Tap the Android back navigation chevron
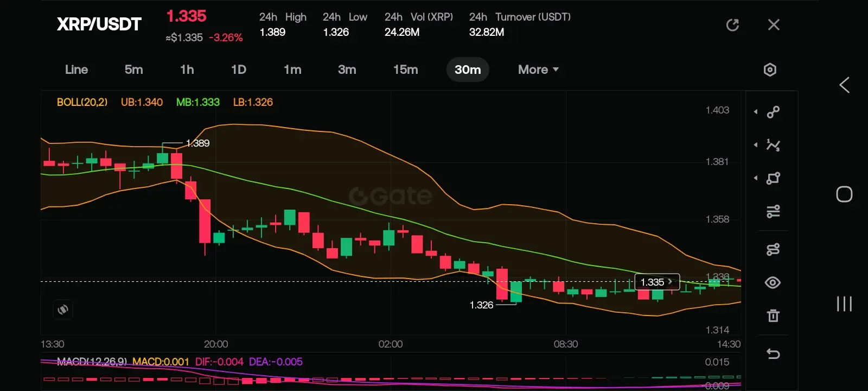Screen dimensions: 868x391 (844, 85)
